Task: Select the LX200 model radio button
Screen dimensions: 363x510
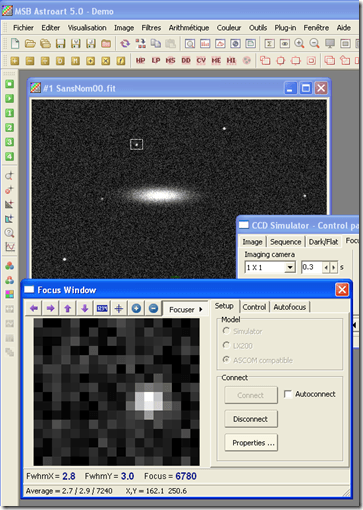Action: coord(226,345)
